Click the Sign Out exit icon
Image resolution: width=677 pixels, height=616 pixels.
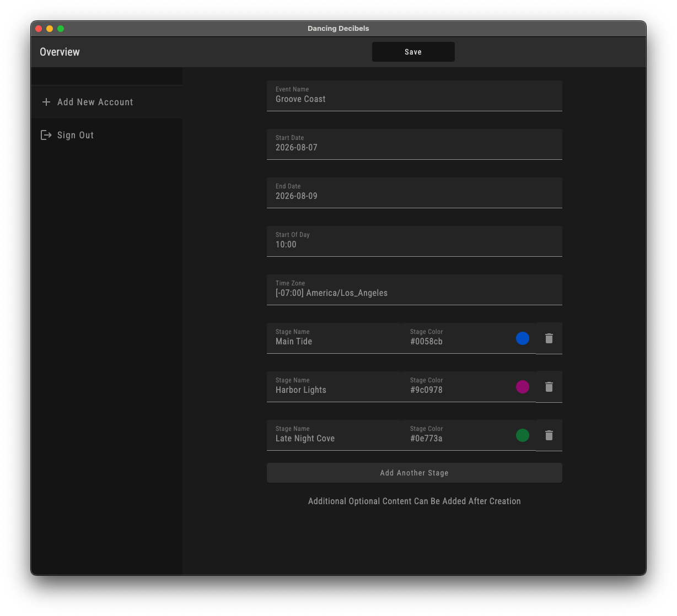(46, 135)
